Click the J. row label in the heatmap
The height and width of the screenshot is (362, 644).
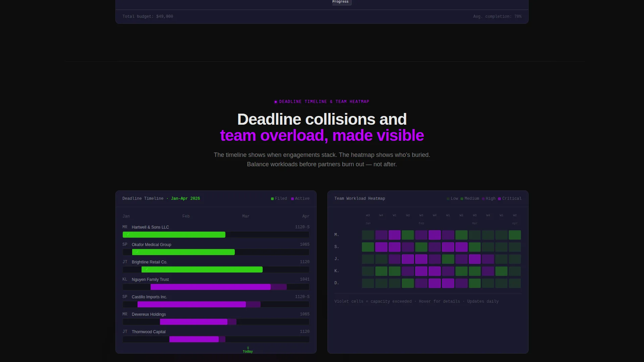click(336, 259)
